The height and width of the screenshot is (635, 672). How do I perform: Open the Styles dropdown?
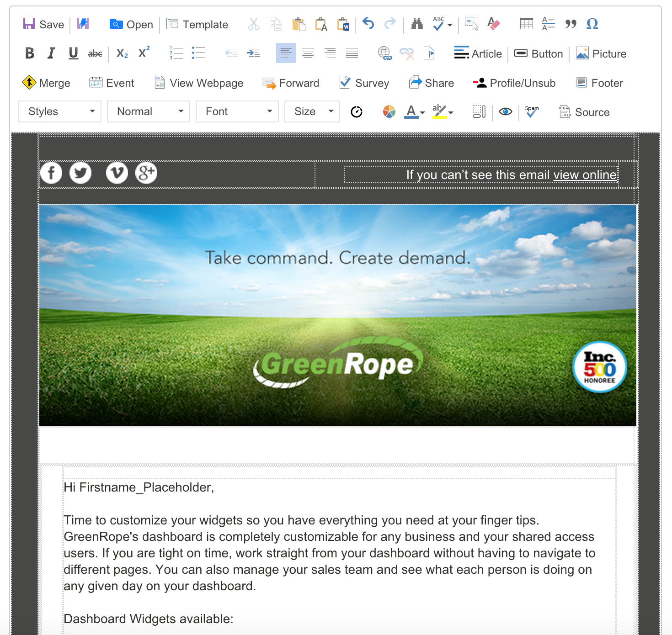click(x=60, y=111)
